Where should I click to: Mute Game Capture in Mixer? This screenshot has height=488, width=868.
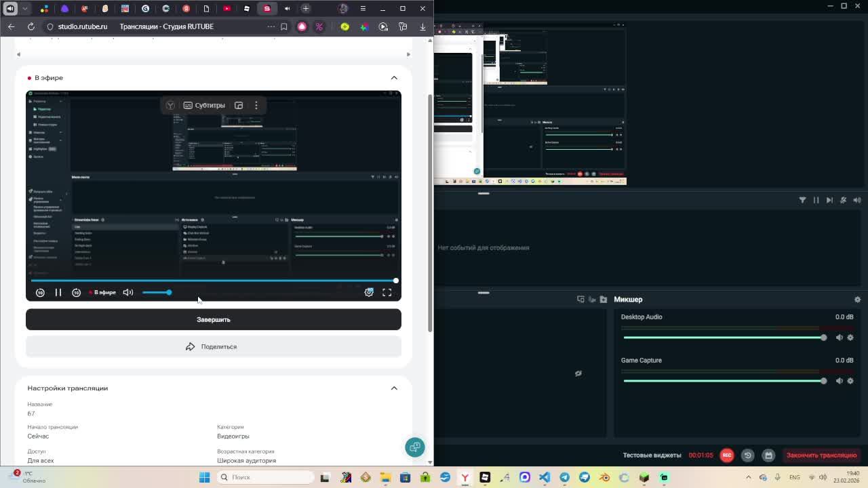(x=839, y=381)
